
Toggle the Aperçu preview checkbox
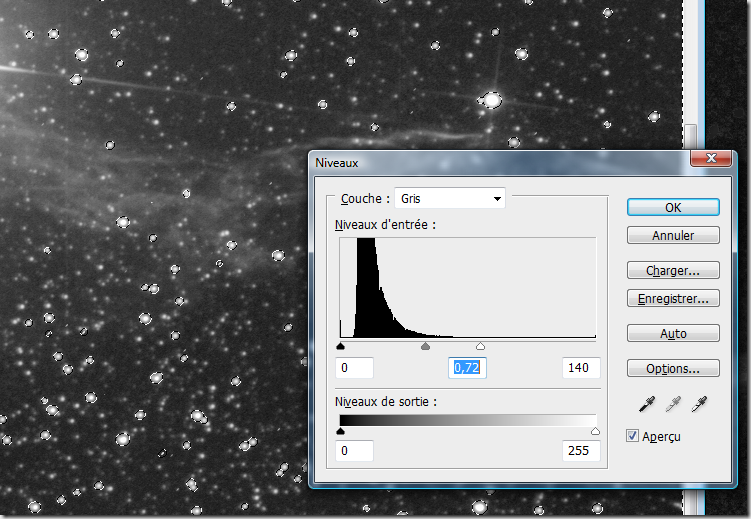pos(632,436)
